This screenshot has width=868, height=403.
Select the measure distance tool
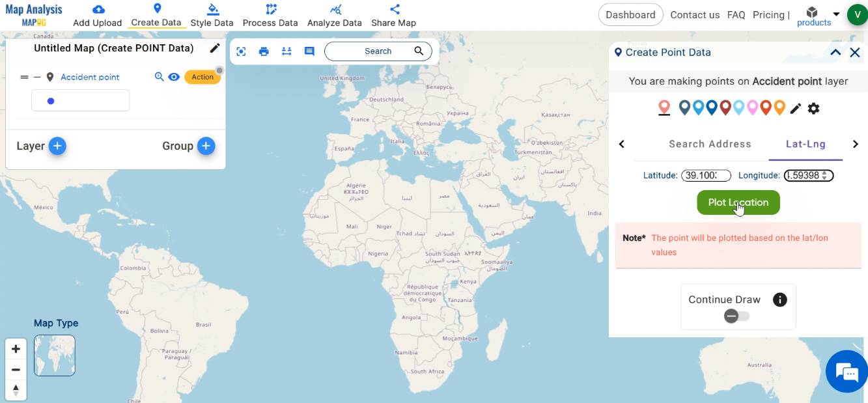[x=287, y=51]
